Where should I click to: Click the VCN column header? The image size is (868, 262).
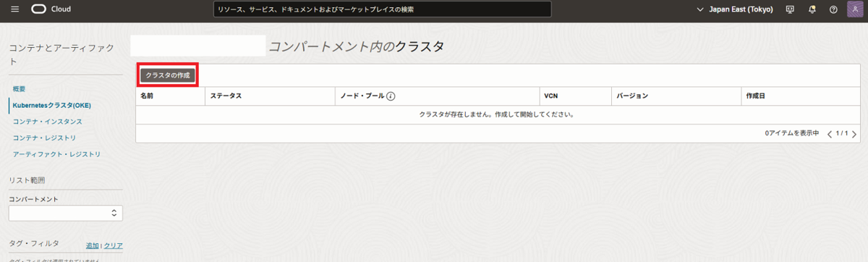tap(551, 96)
